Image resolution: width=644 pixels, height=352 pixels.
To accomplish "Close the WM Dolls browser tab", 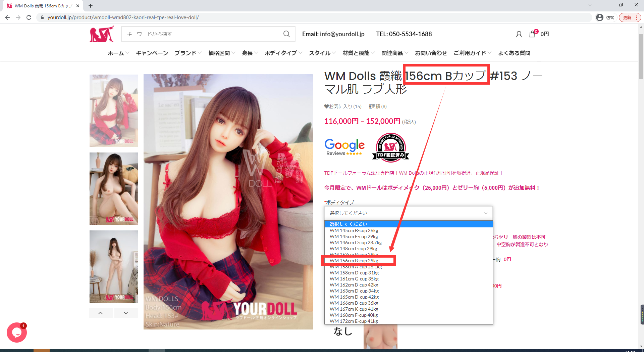I will [78, 6].
